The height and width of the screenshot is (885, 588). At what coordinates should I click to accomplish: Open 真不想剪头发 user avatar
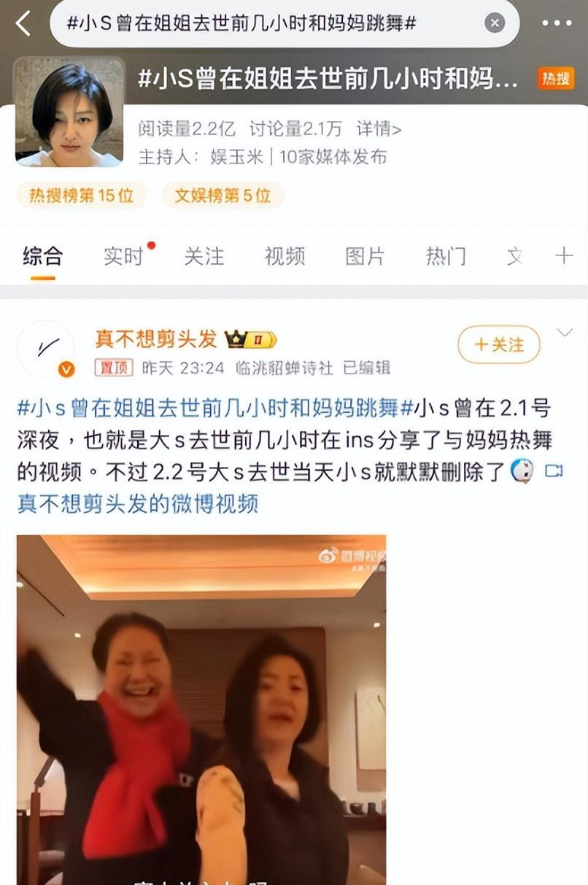45,349
